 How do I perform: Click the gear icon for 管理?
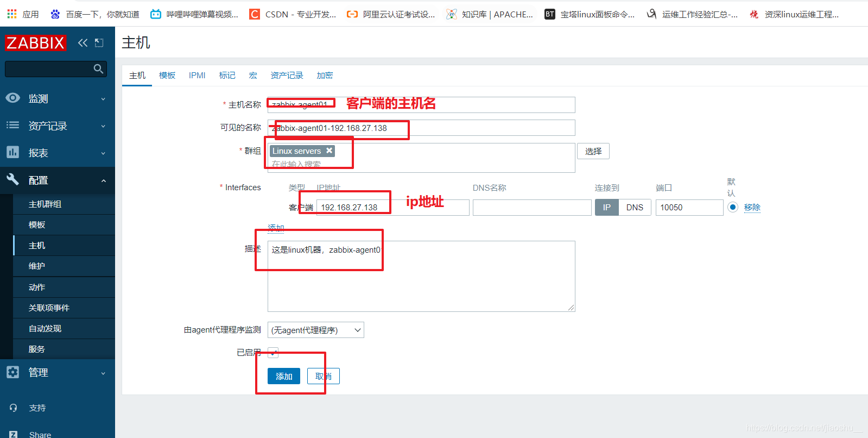(x=12, y=372)
